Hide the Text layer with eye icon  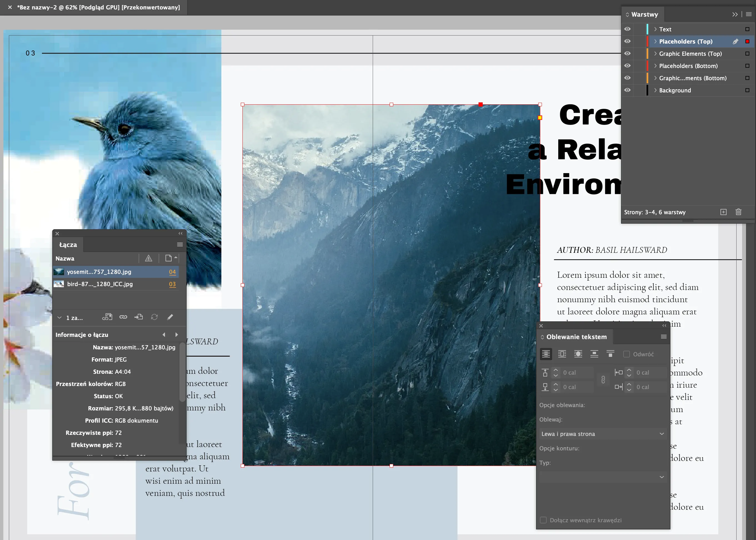point(627,29)
